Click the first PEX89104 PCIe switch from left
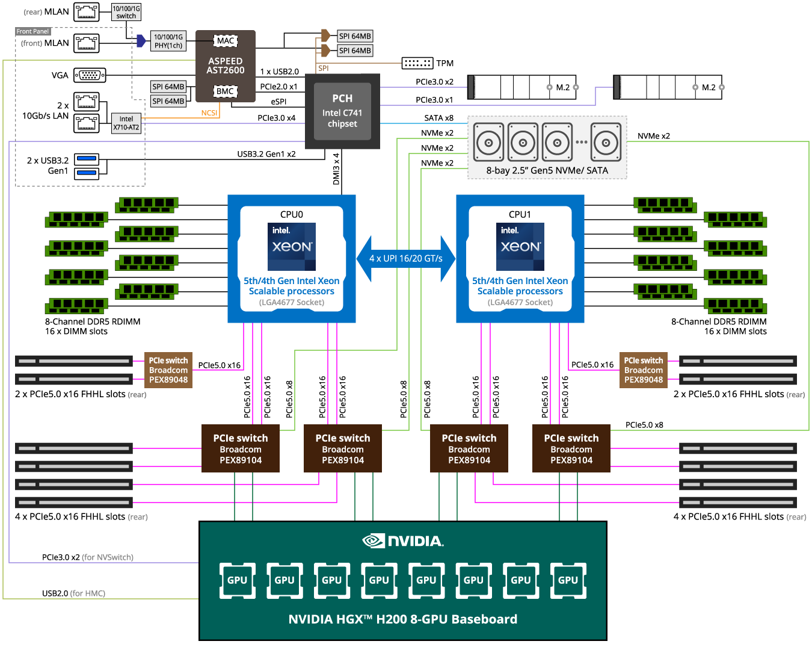This screenshot has width=812, height=647. pyautogui.click(x=241, y=448)
